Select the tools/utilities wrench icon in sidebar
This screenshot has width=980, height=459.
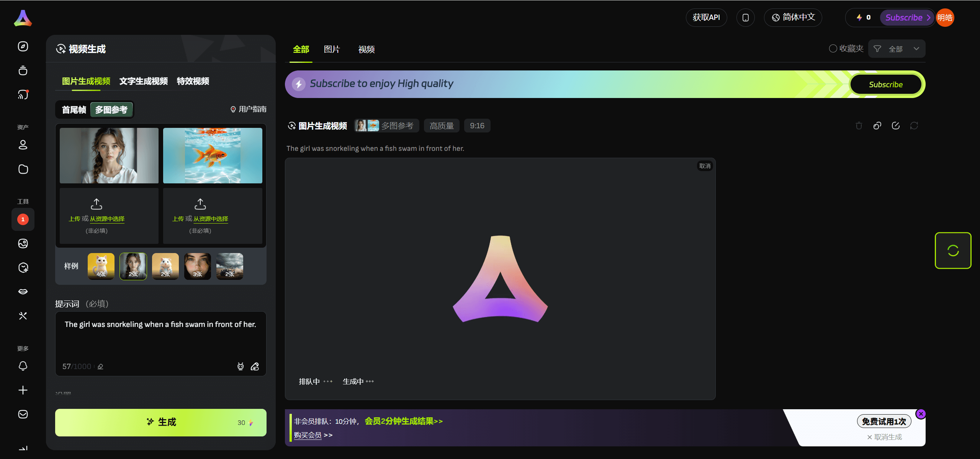point(23,315)
